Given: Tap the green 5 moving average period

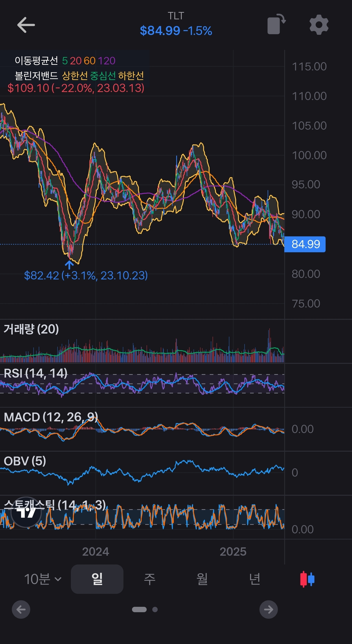Looking at the screenshot, I should coord(65,61).
